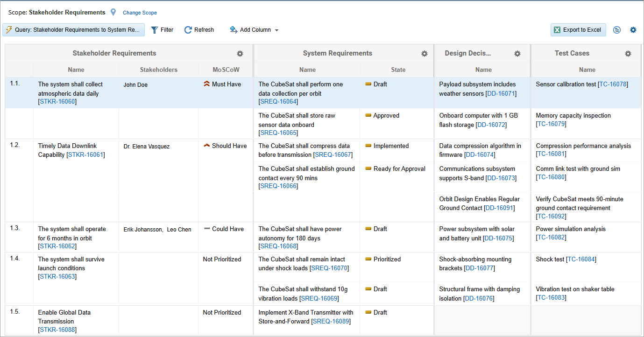This screenshot has width=644, height=337.
Task: Open the Stakeholder Requirements query selector
Action: click(73, 30)
